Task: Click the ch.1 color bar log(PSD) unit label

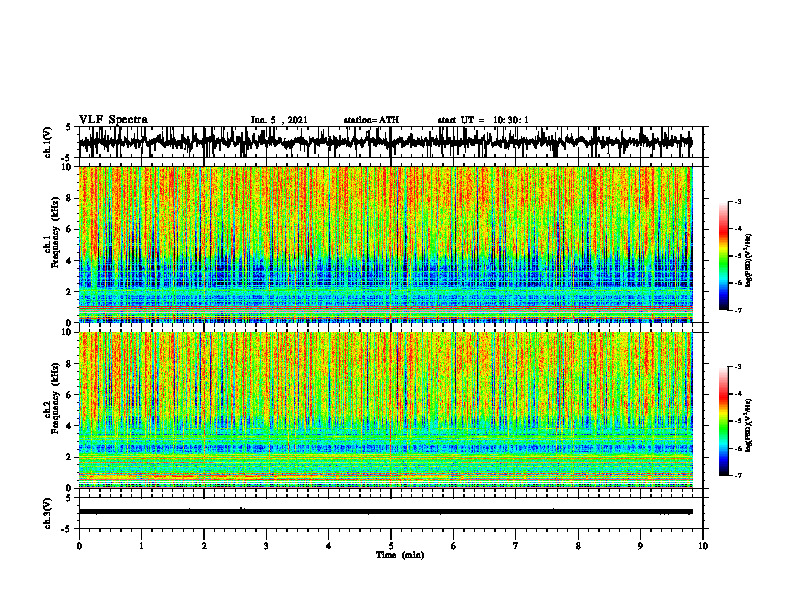Action: [749, 261]
